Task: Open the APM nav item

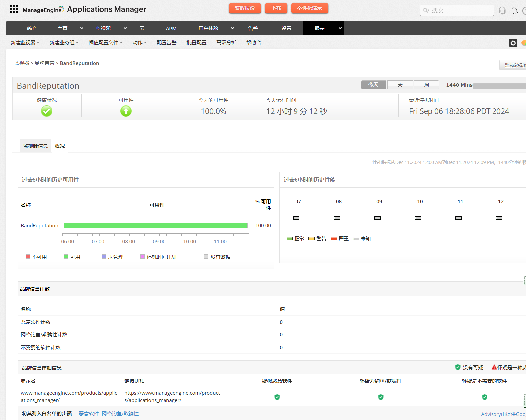Action: pos(171,29)
